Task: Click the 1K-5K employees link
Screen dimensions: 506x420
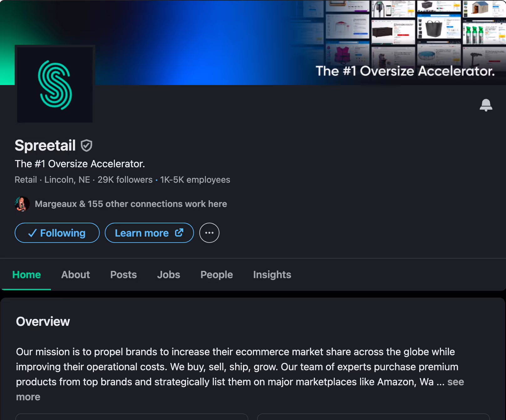Action: click(195, 180)
